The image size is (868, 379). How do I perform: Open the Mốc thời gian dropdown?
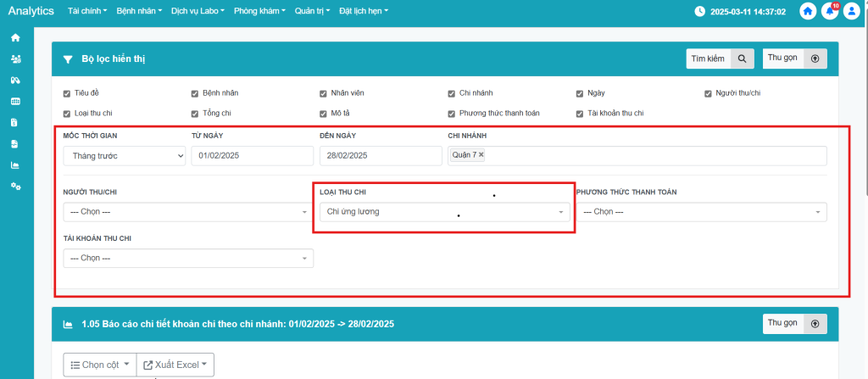tap(124, 155)
